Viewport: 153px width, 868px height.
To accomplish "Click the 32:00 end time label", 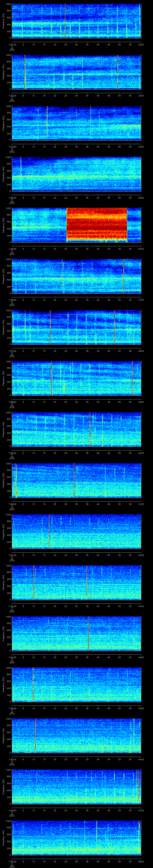I will (141, 44).
